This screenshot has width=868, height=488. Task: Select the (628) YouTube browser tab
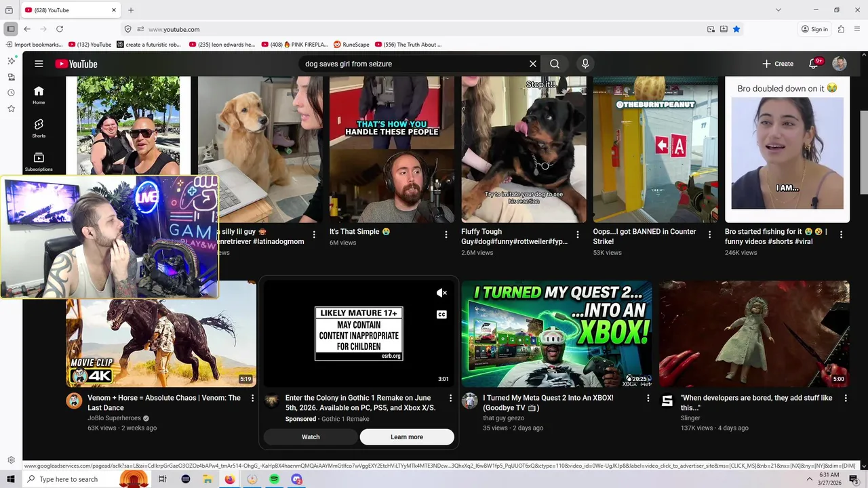click(x=71, y=10)
